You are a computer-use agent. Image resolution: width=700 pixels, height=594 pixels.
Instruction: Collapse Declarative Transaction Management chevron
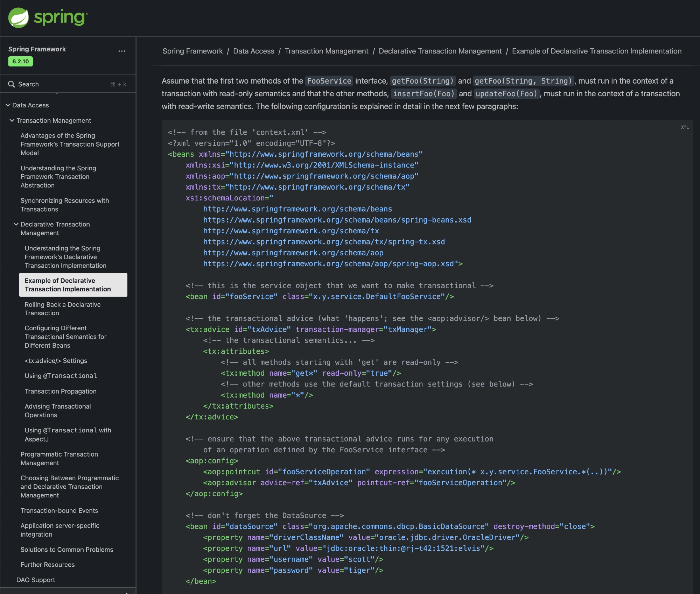point(16,224)
